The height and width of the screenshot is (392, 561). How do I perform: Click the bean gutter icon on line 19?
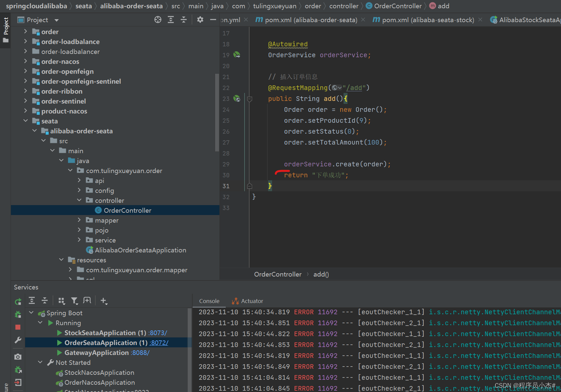pyautogui.click(x=237, y=55)
